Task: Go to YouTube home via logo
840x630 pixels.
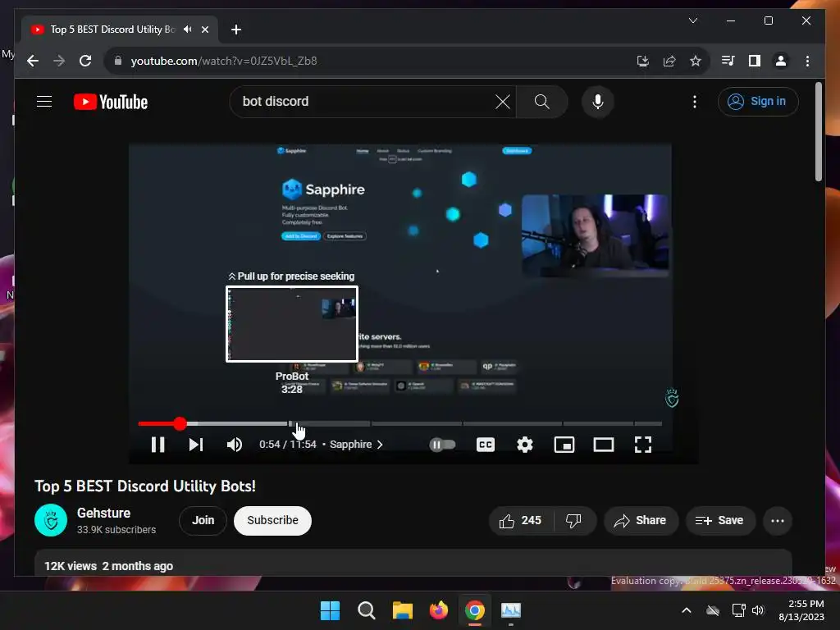Action: (111, 102)
